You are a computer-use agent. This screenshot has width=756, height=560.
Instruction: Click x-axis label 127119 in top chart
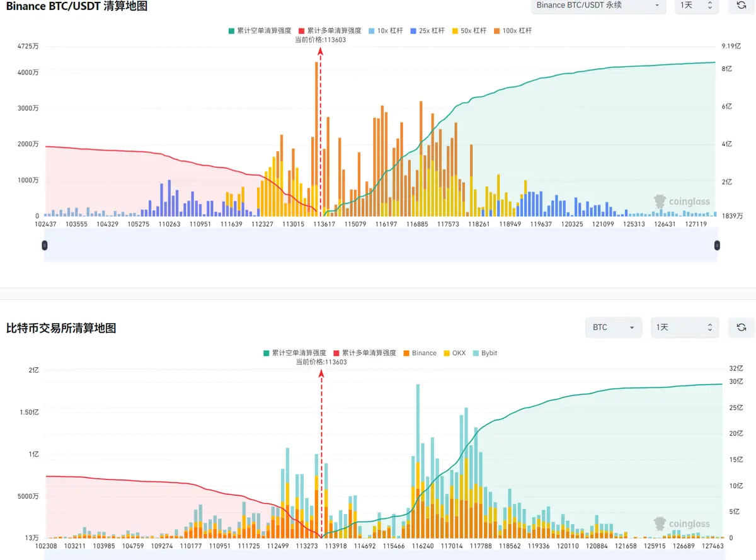tap(696, 224)
